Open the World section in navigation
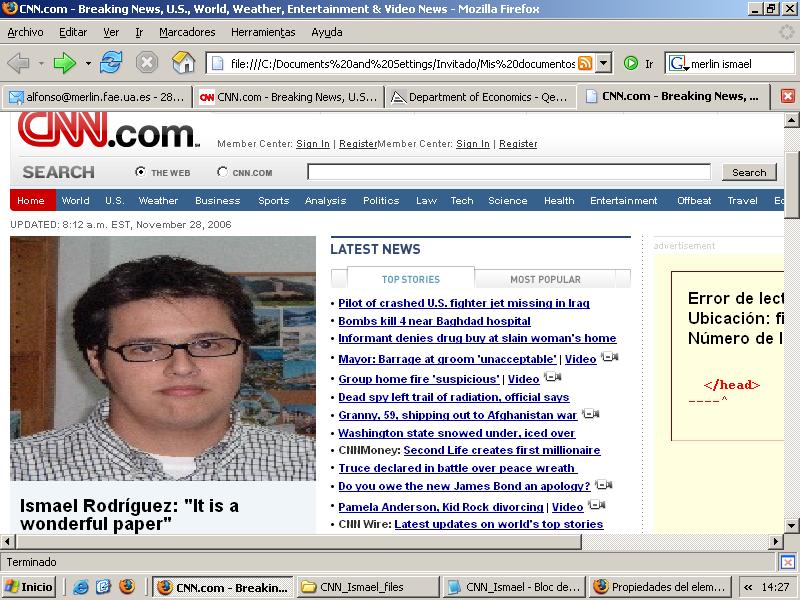 click(x=76, y=201)
